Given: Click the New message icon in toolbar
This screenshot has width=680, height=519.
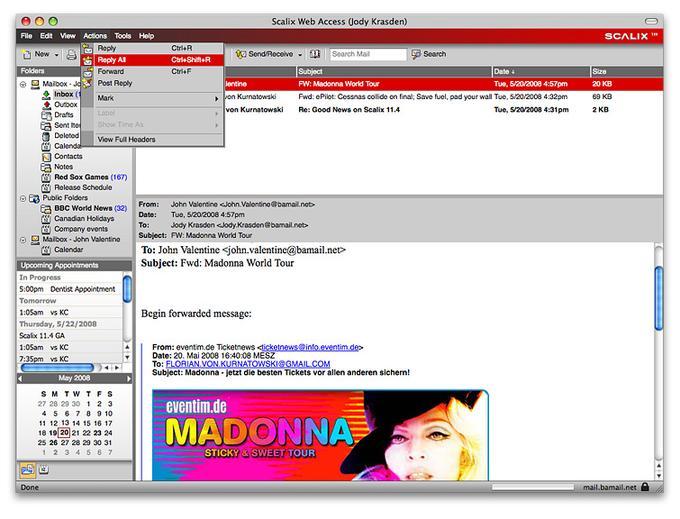Looking at the screenshot, I should 27,55.
